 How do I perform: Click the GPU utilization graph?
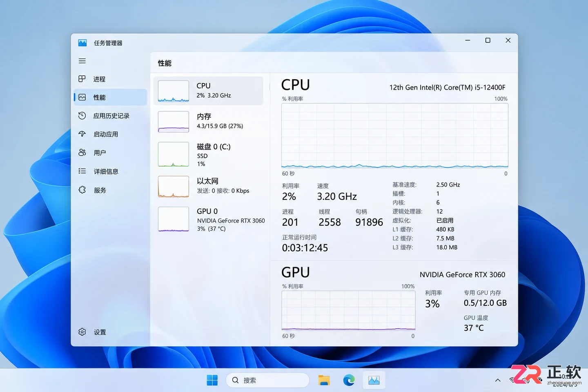(348, 310)
